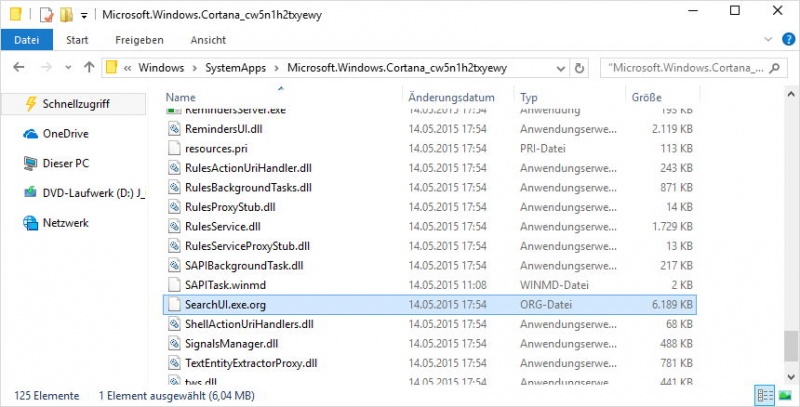Click the search magnifier icon

click(x=774, y=68)
